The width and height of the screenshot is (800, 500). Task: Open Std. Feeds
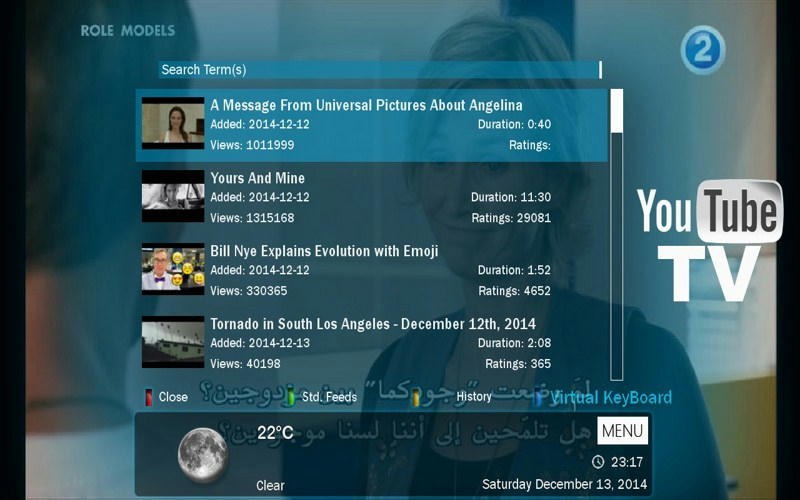(x=329, y=397)
